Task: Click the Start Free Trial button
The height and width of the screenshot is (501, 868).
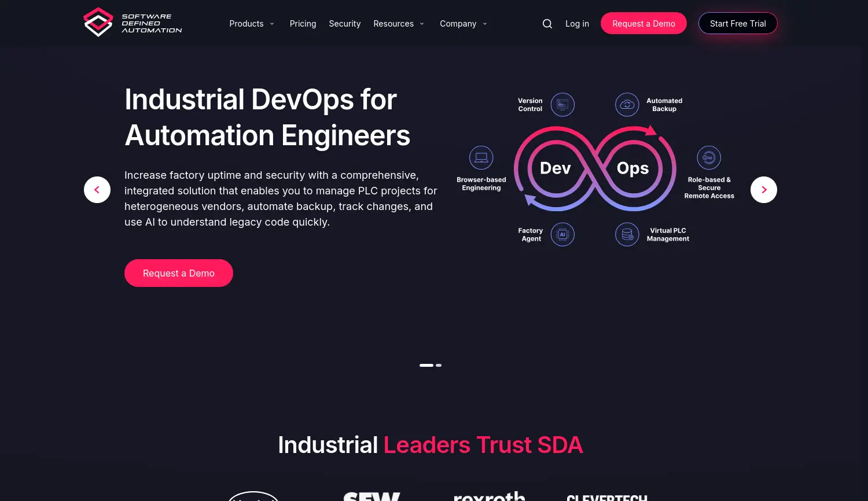Action: click(x=738, y=23)
